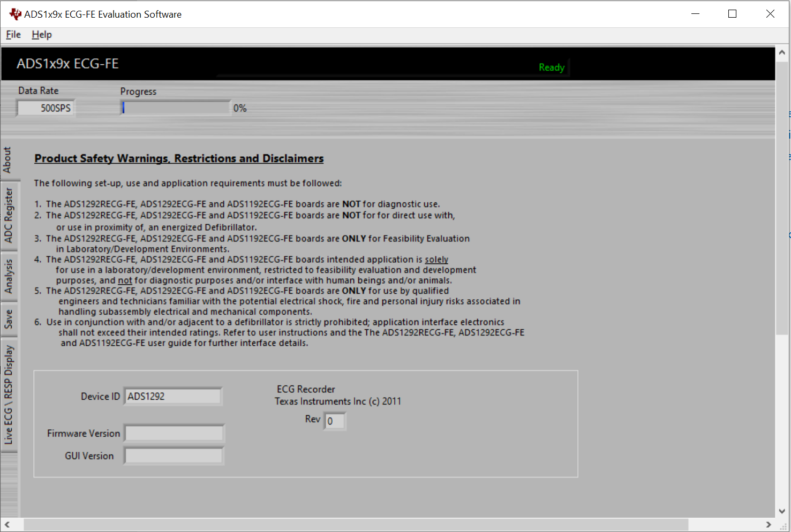Click the ECG Recorder label
791x532 pixels.
click(306, 389)
